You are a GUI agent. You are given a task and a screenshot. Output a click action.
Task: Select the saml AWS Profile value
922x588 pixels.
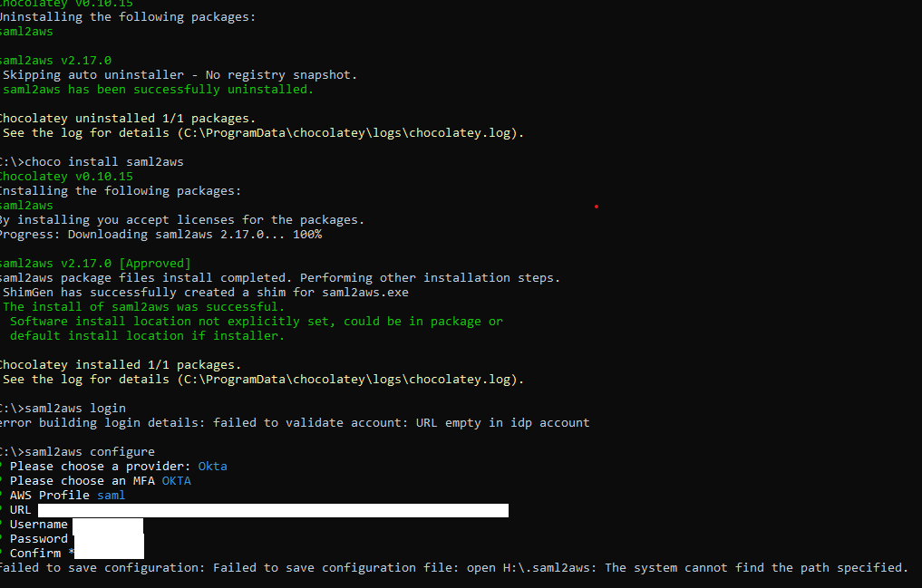click(111, 495)
